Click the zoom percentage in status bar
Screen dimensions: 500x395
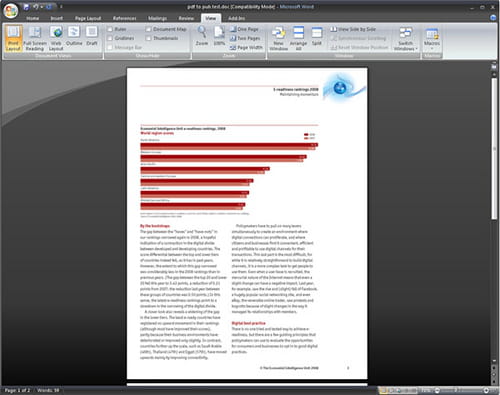(426, 390)
